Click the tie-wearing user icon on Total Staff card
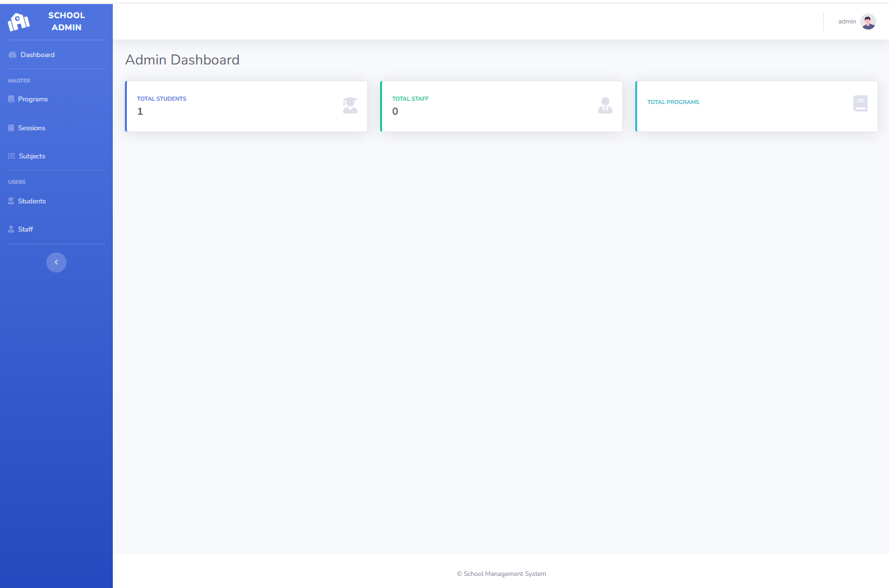The image size is (889, 588). coord(605,105)
